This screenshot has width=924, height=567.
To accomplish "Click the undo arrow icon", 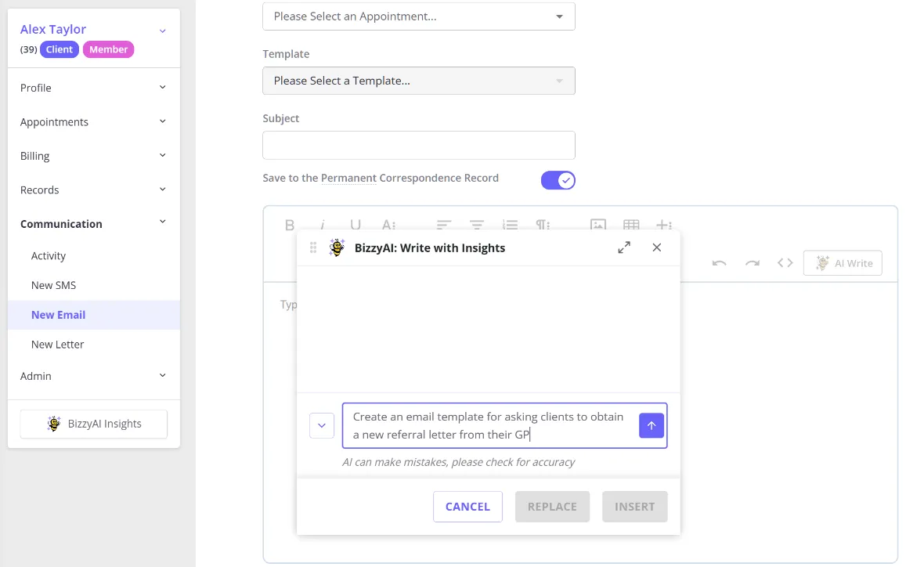I will (x=719, y=263).
